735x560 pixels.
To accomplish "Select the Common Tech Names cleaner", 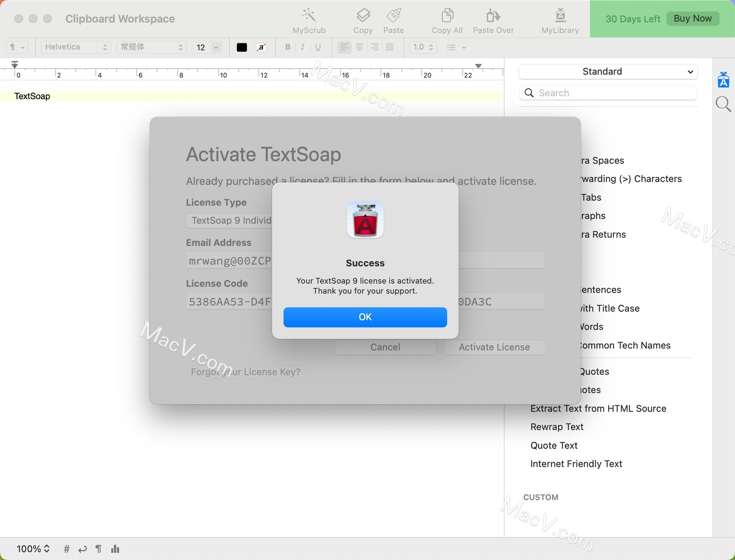I will point(626,345).
